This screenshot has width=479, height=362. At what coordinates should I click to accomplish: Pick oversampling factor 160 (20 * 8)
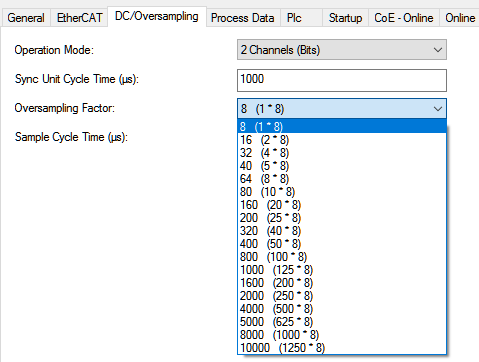342,205
